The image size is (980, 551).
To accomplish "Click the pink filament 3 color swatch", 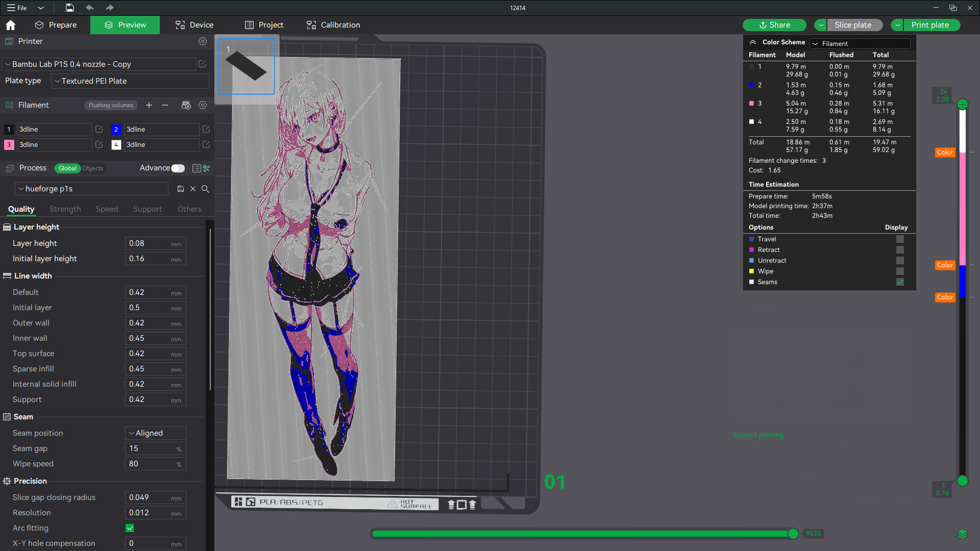I will 9,145.
